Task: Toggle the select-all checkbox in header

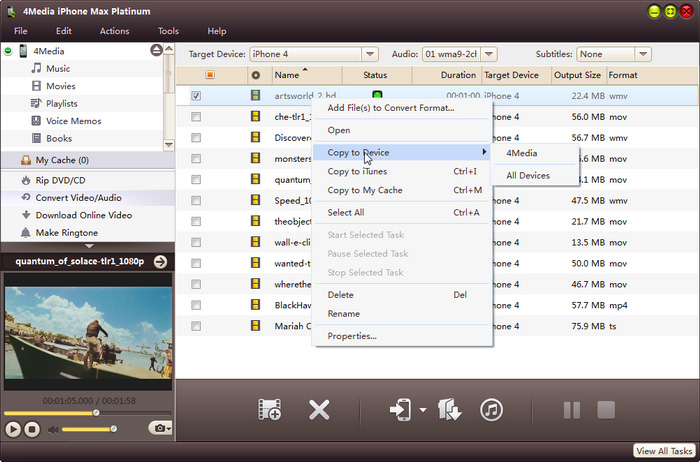Action: [209, 75]
